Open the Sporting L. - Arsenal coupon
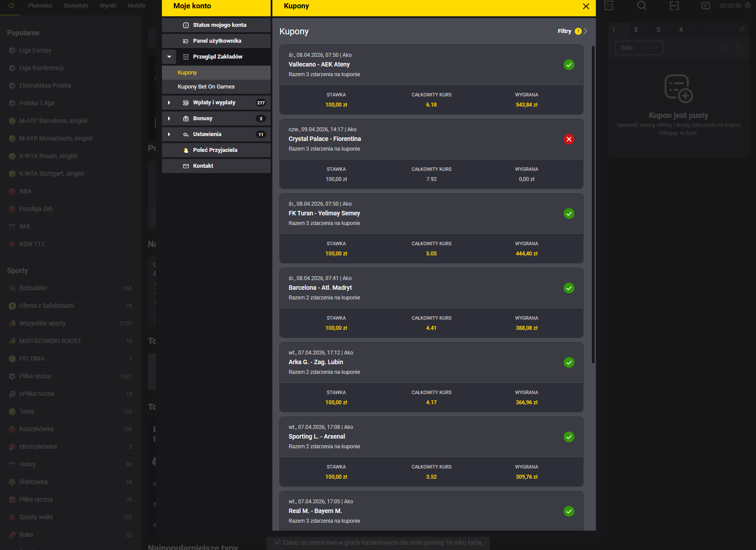Viewport: 756px width, 550px height. 431,452
